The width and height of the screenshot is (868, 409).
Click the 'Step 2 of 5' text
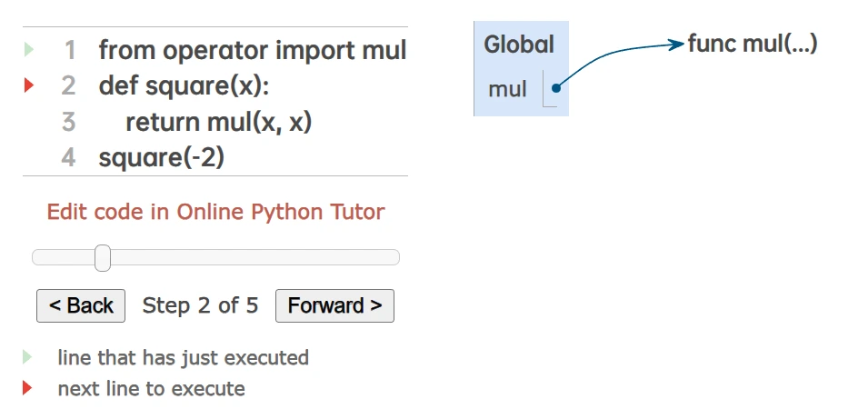click(x=200, y=305)
